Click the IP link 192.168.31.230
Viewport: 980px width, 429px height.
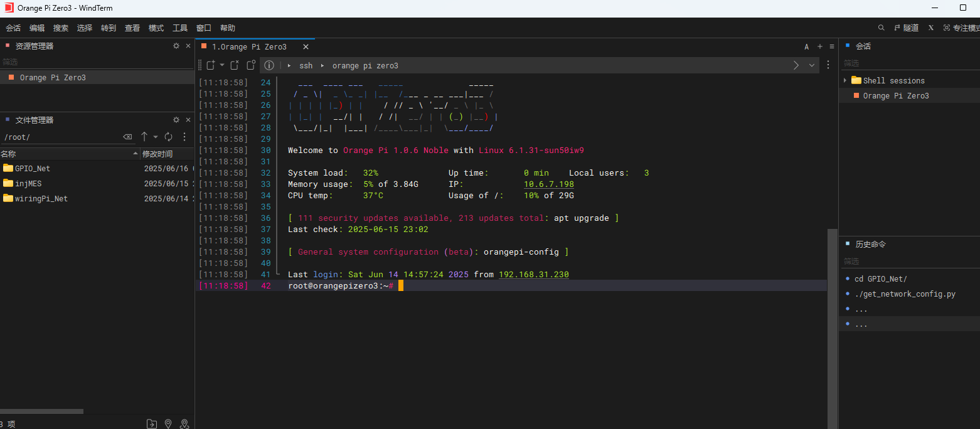tap(534, 275)
